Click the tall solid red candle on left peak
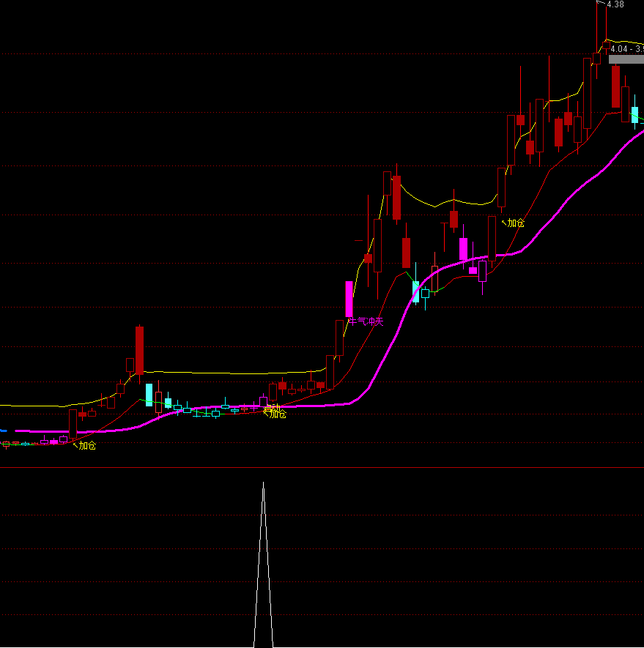Image resolution: width=644 pixels, height=648 pixels. tap(139, 350)
